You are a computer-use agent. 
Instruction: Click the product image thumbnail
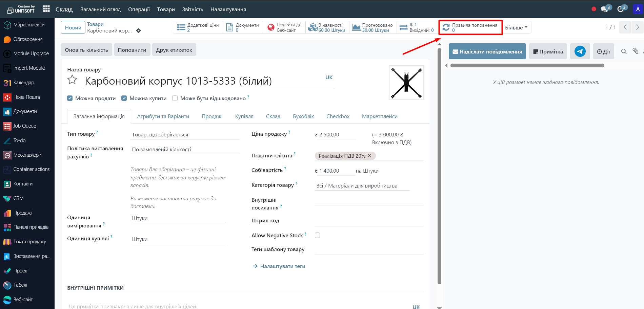click(x=406, y=82)
